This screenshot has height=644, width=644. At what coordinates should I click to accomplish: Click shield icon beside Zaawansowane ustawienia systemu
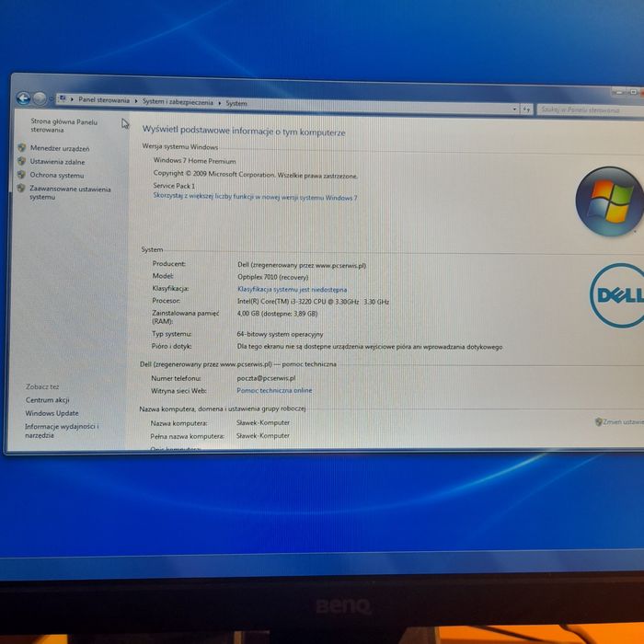pos(20,188)
